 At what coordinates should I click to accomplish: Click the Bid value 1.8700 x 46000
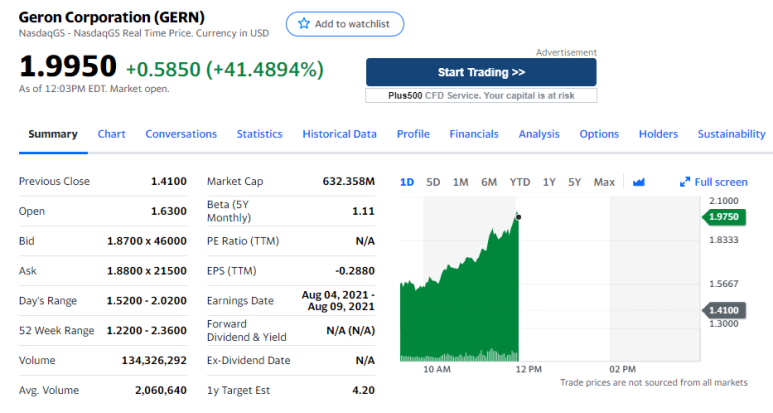pyautogui.click(x=147, y=241)
